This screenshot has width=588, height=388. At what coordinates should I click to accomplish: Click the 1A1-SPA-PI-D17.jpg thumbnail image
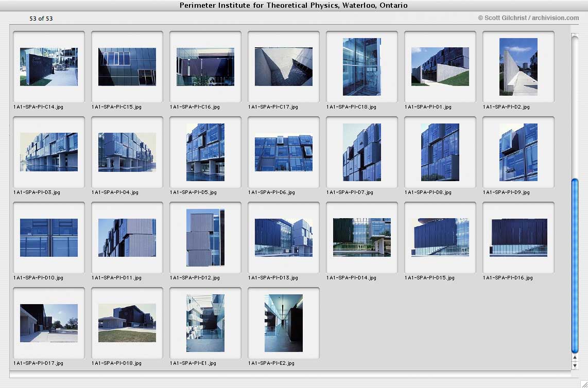coord(49,323)
